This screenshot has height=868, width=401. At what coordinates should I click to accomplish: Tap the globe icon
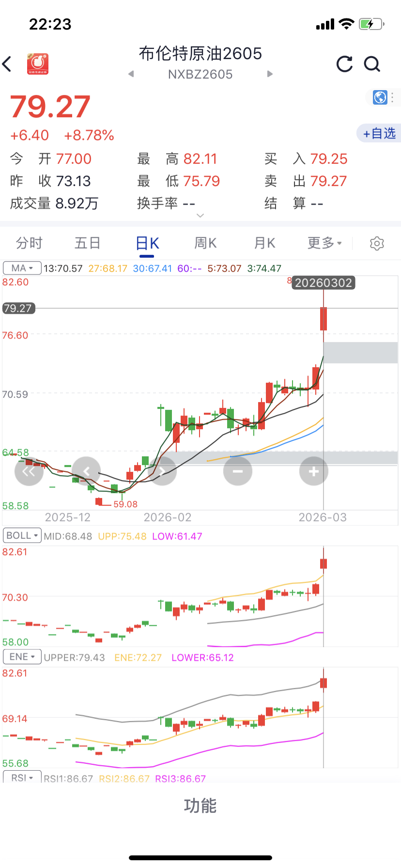tap(380, 97)
